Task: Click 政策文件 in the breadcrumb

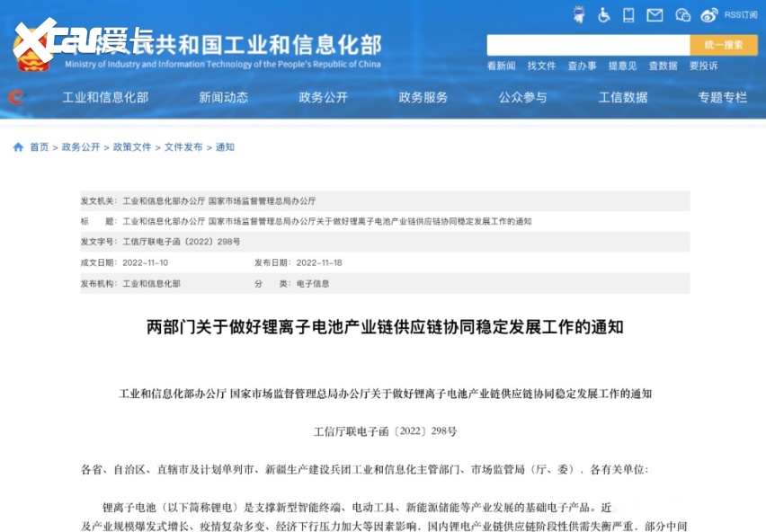Action: (132, 147)
